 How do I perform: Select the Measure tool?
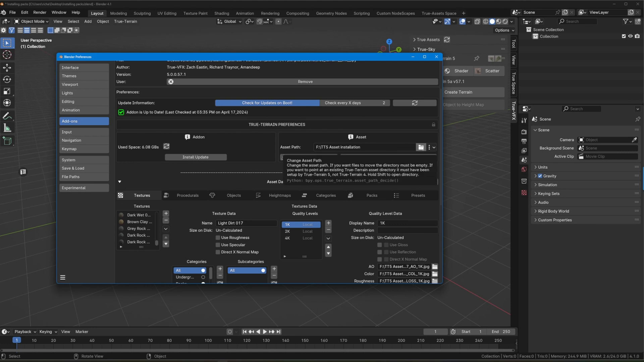(7, 128)
